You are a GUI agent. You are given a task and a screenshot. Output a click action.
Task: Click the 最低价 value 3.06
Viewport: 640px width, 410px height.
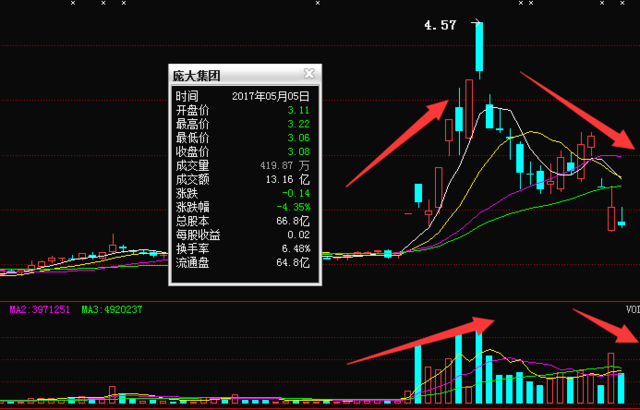click(298, 138)
